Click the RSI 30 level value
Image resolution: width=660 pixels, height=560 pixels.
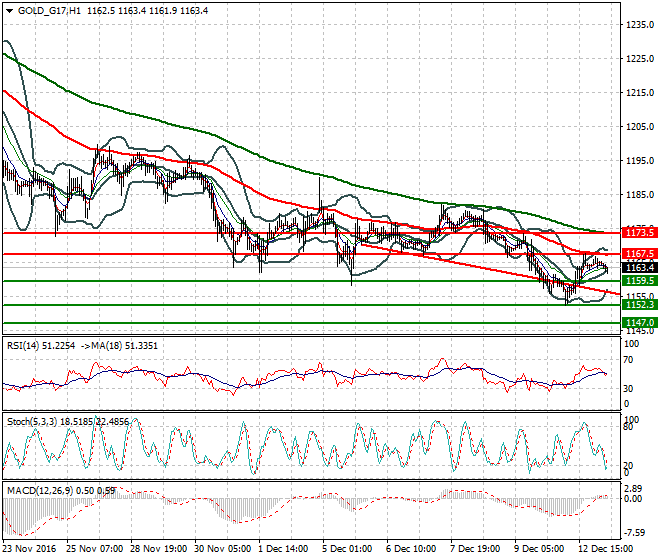[x=628, y=389]
